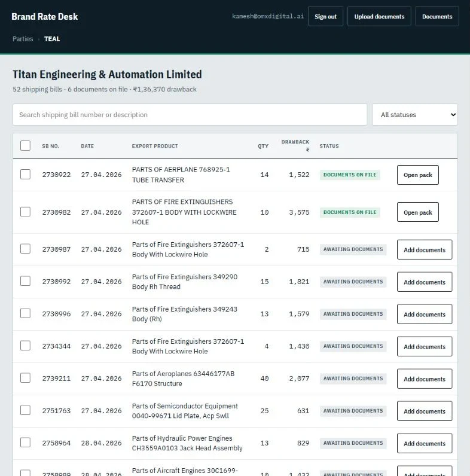The width and height of the screenshot is (470, 476).
Task: Open the All statuses filter dropdown
Action: [415, 115]
